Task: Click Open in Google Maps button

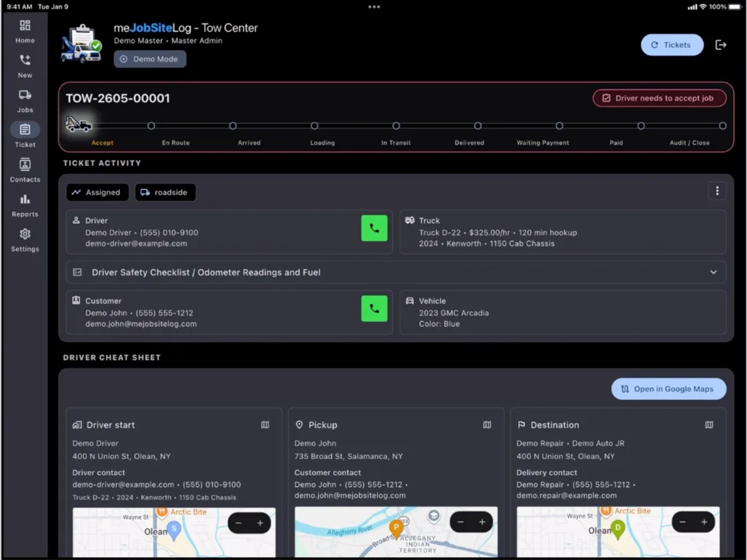Action: point(668,389)
